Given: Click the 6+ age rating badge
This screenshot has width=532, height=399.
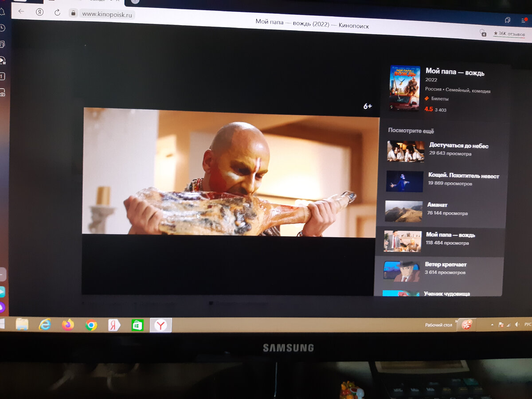Looking at the screenshot, I should pyautogui.click(x=368, y=106).
